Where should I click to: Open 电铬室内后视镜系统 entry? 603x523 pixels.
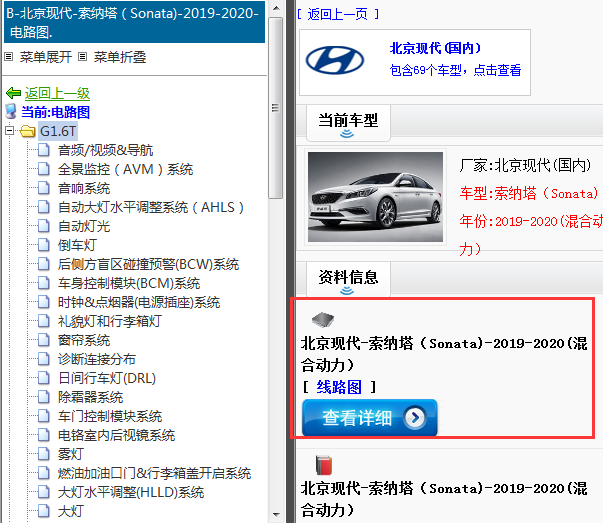pos(117,435)
